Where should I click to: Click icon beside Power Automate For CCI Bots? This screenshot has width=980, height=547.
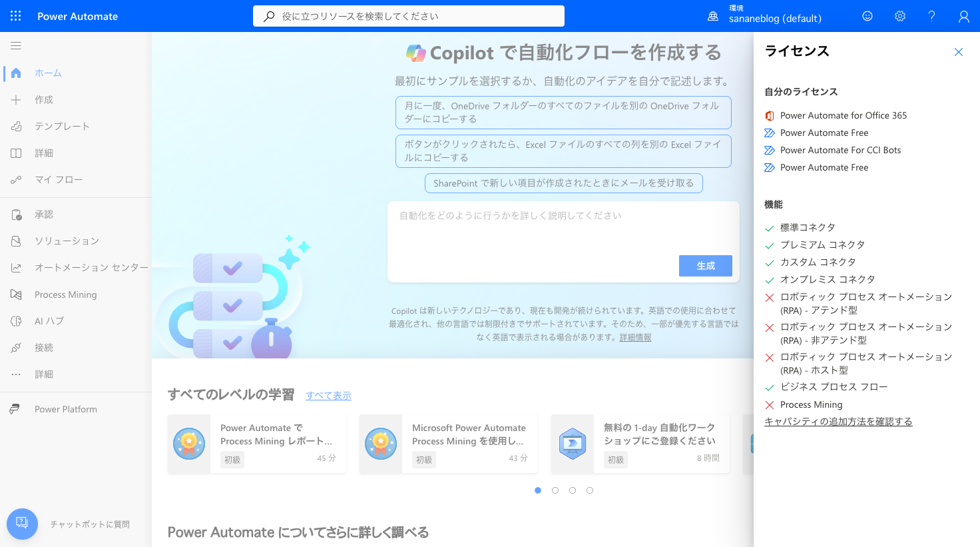tap(770, 151)
